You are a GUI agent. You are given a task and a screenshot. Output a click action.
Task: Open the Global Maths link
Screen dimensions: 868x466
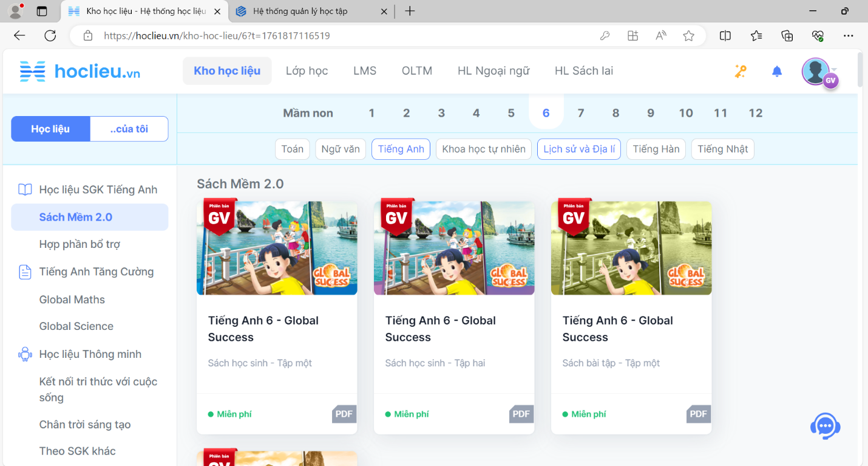72,300
